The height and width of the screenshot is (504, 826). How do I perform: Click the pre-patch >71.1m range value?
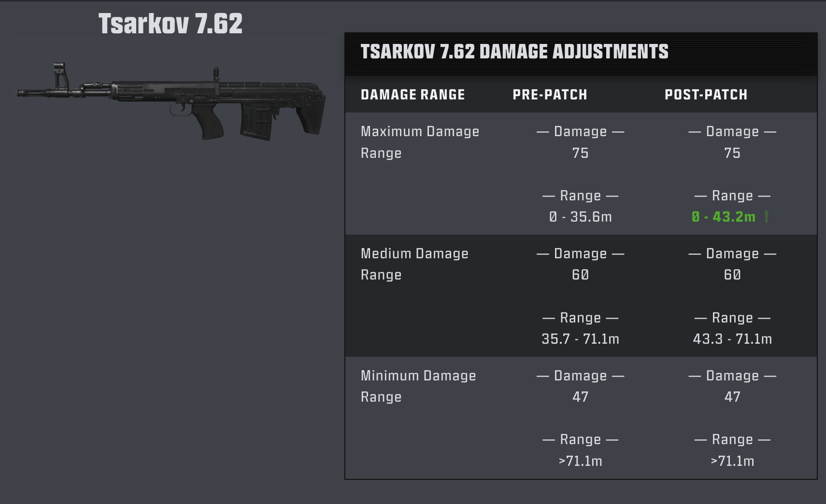click(580, 461)
